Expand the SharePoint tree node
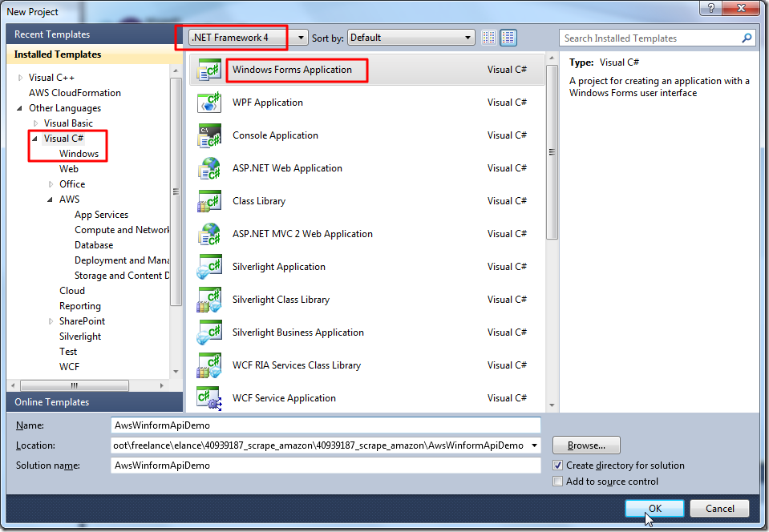This screenshot has width=769, height=532. (51, 322)
